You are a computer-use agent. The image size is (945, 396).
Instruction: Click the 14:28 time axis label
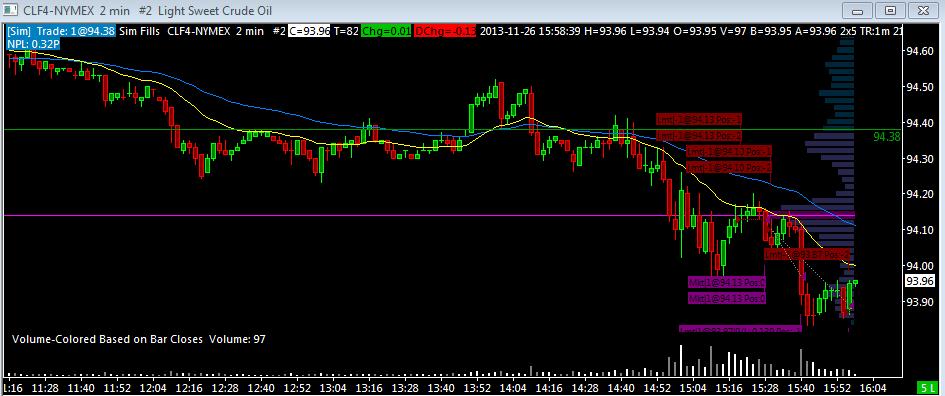click(x=586, y=387)
